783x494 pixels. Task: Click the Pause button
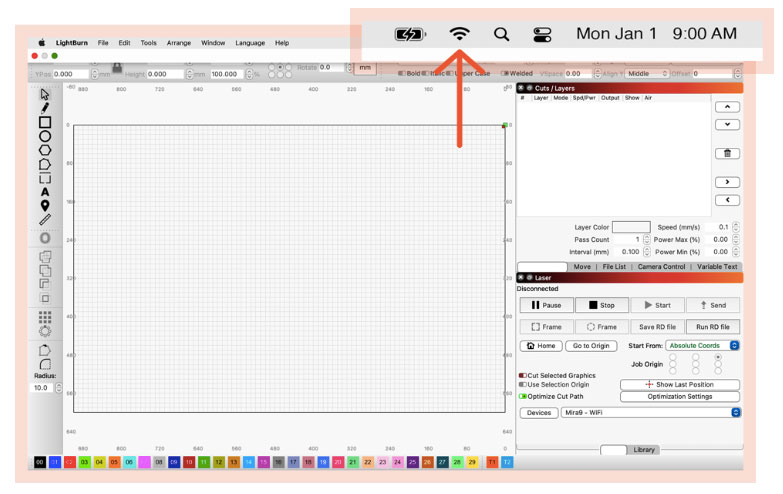click(x=546, y=305)
